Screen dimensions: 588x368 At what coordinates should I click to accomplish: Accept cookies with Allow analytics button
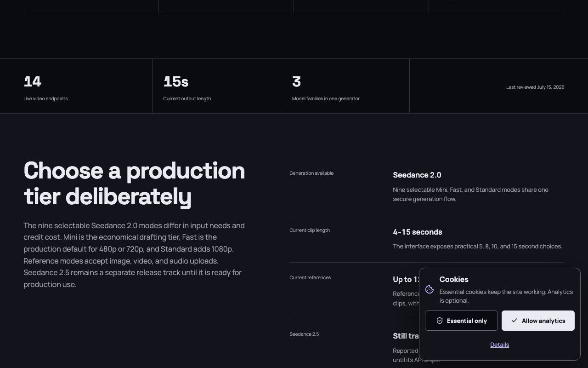pyautogui.click(x=538, y=321)
